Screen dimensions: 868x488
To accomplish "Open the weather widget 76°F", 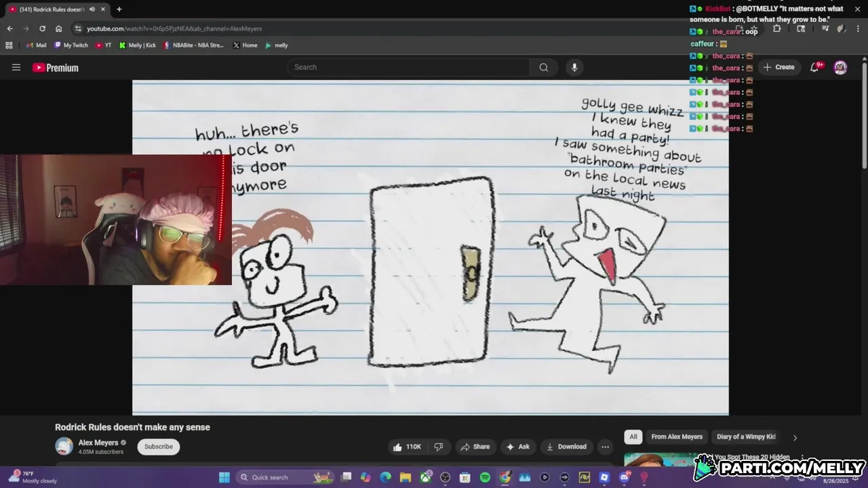I will pyautogui.click(x=34, y=477).
